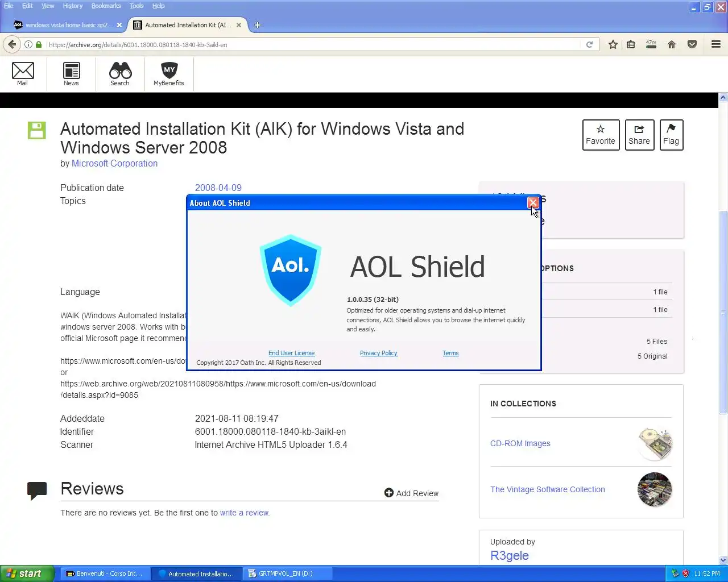The height and width of the screenshot is (582, 728).
Task: Close the Automated Installation Kit tab
Action: 239,25
